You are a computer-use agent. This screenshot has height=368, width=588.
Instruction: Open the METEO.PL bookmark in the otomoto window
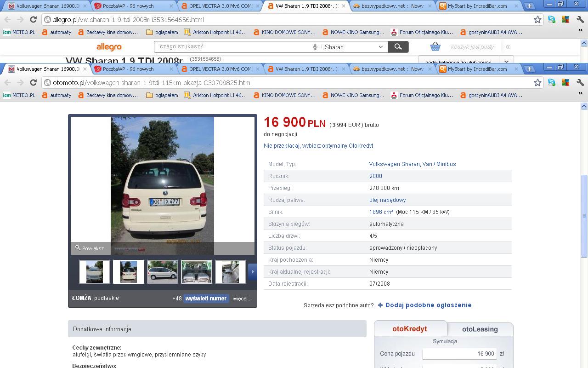pos(19,95)
